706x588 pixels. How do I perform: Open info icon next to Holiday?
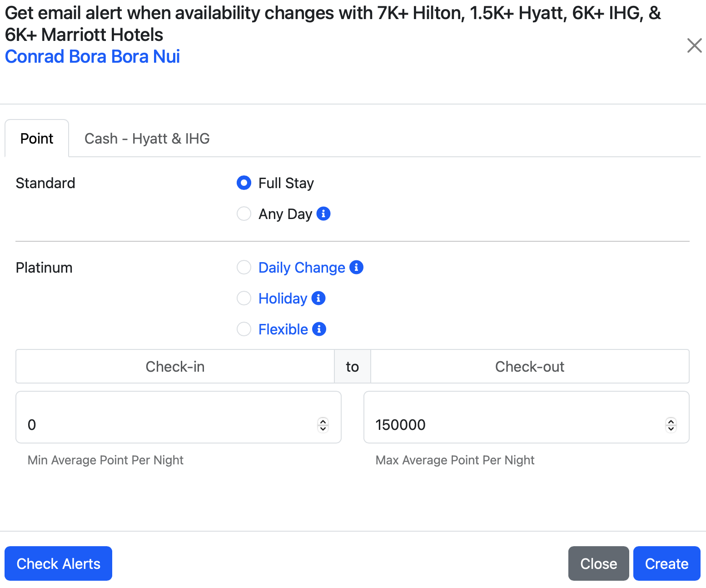(x=318, y=298)
